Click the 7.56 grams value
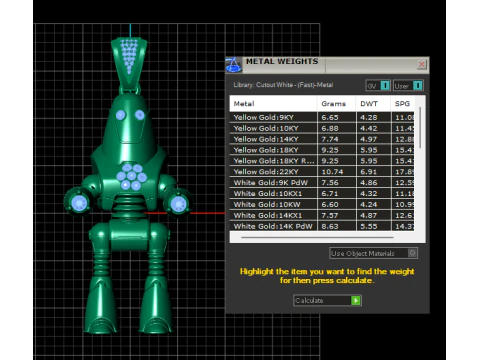This screenshot has width=480, height=360. pos(330,183)
